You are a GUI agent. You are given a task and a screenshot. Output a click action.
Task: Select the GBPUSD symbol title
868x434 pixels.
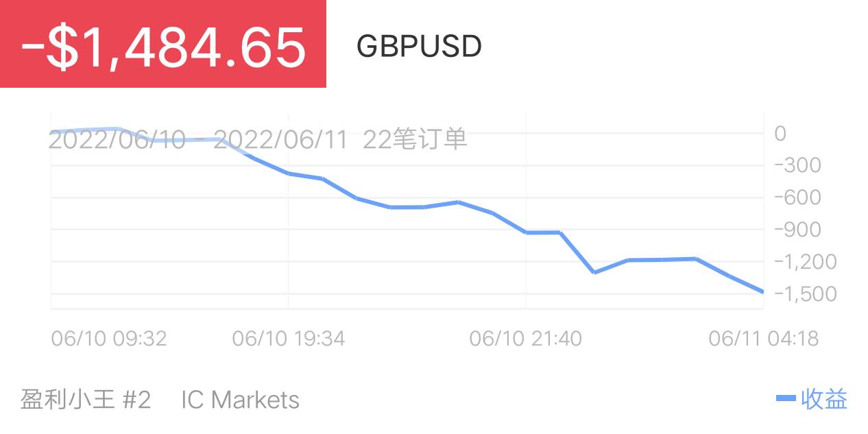point(419,47)
